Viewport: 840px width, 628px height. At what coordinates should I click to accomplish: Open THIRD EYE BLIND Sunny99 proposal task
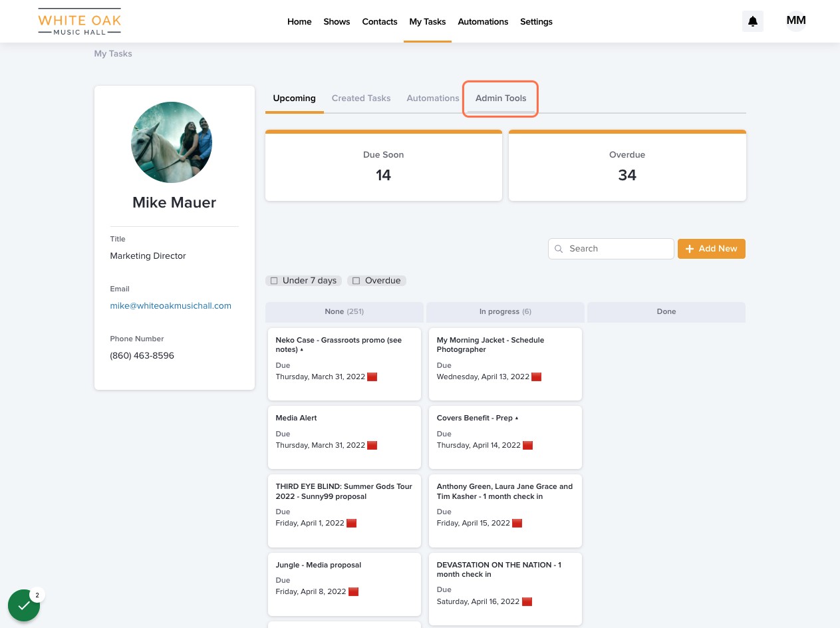[x=345, y=510]
